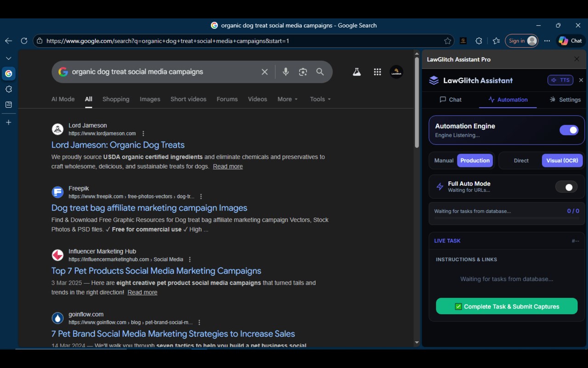
Task: Close the LawGlitch Assistant Pro side panel
Action: pos(577,59)
